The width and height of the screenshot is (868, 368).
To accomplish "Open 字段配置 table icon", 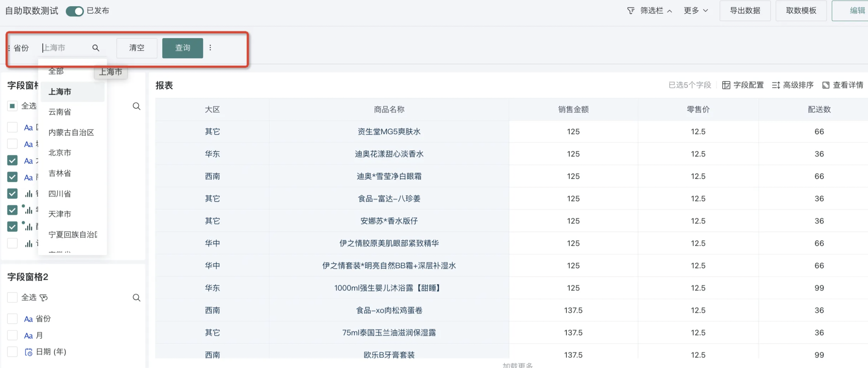I will point(726,85).
